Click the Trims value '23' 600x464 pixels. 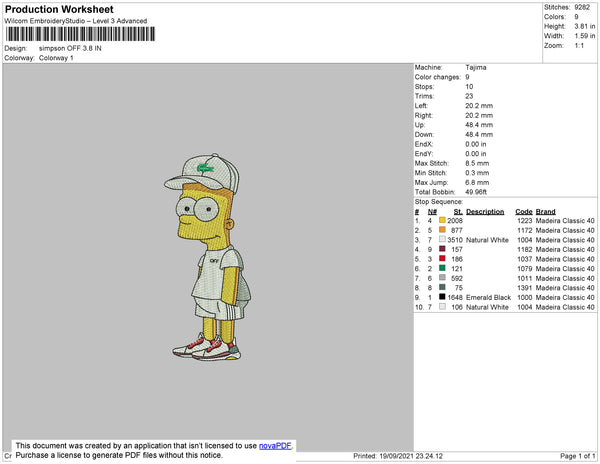pyautogui.click(x=469, y=96)
